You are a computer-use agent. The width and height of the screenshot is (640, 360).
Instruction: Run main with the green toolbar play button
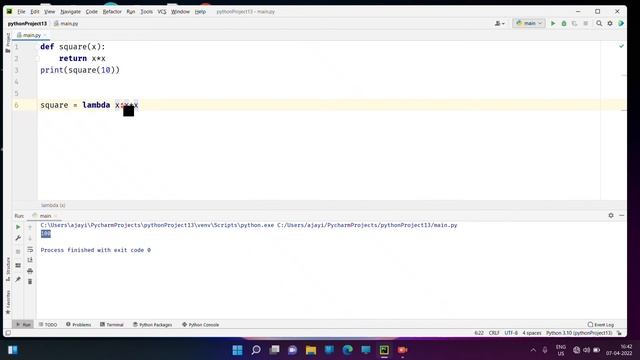point(553,24)
